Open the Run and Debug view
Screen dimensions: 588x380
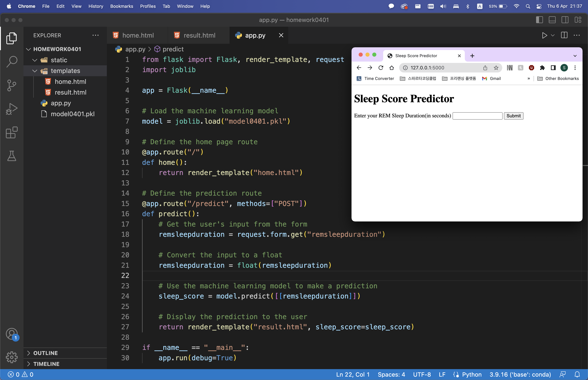(x=12, y=109)
